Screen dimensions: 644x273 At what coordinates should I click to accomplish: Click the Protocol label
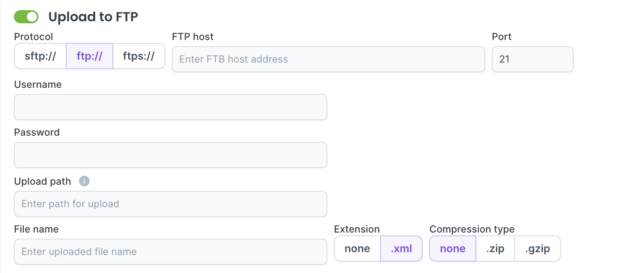click(x=34, y=37)
